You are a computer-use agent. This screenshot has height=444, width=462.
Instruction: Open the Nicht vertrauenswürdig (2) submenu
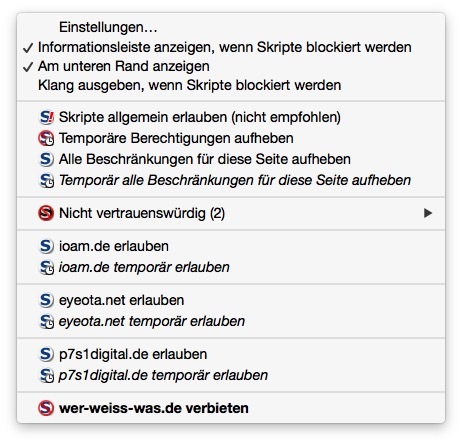[x=231, y=213]
